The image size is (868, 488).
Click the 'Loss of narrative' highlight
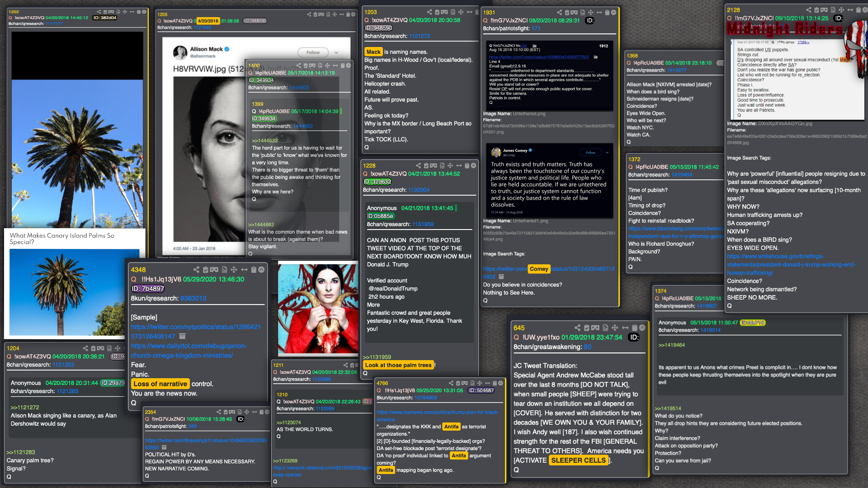(160, 384)
